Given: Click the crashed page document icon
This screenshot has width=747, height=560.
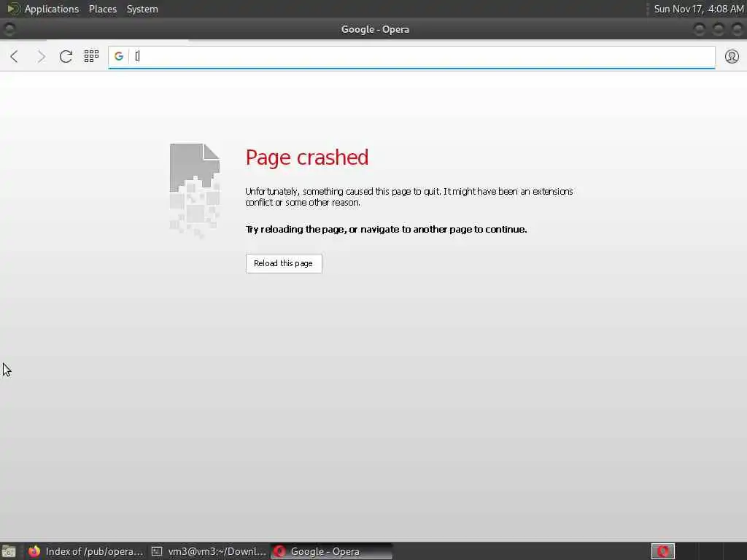Looking at the screenshot, I should [195, 190].
